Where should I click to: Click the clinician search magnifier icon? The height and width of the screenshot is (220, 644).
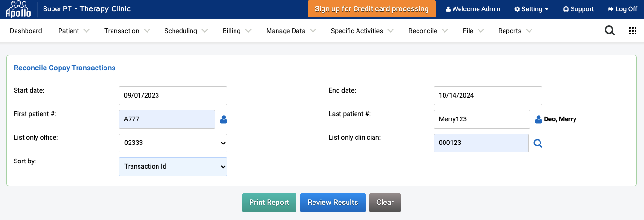pyautogui.click(x=538, y=143)
